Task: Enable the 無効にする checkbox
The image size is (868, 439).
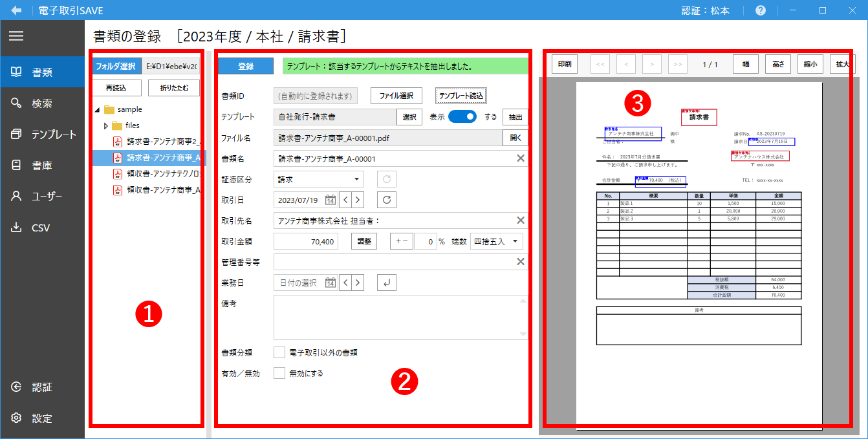Action: [x=279, y=373]
